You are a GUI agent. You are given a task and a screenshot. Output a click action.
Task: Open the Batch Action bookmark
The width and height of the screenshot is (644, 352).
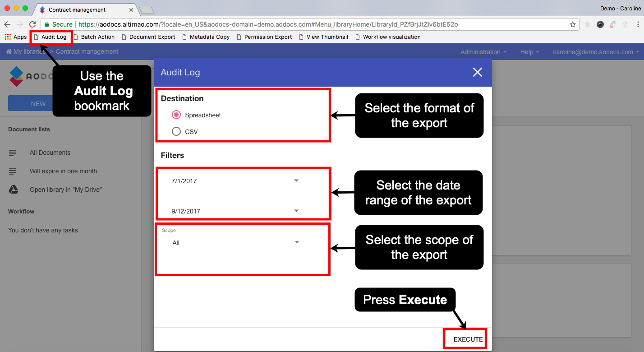94,37
